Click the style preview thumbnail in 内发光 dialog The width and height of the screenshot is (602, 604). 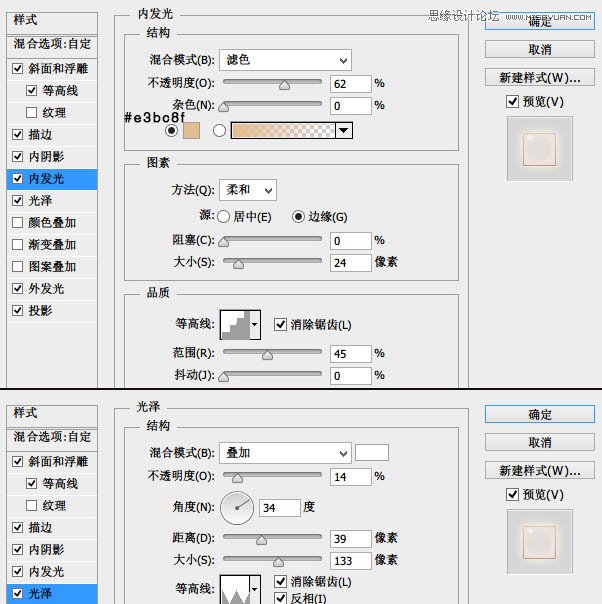coord(540,149)
